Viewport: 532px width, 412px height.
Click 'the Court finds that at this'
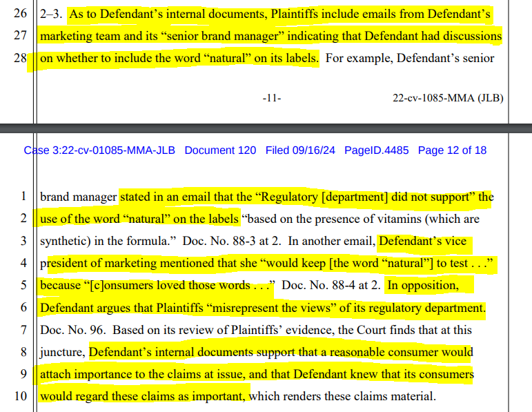(405, 330)
